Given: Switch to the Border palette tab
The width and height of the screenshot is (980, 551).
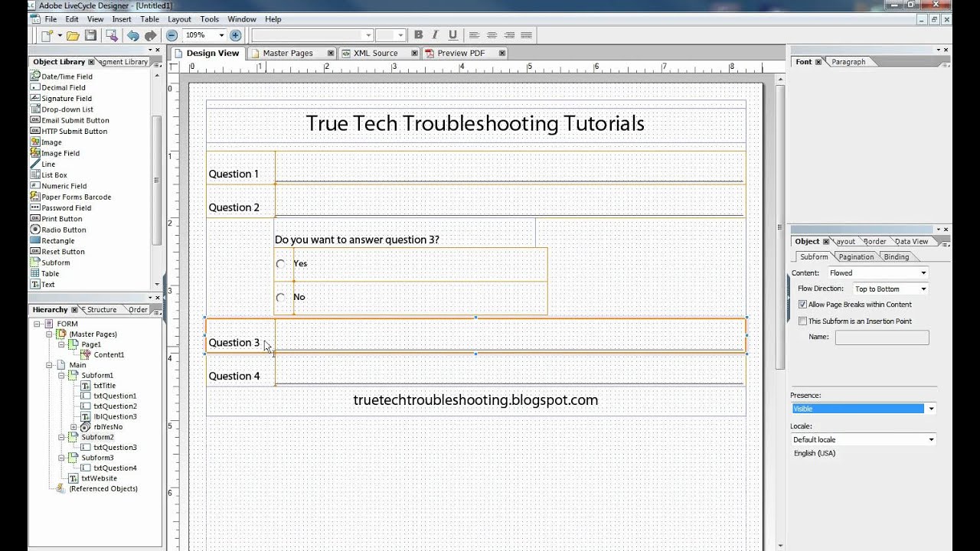Looking at the screenshot, I should point(874,242).
